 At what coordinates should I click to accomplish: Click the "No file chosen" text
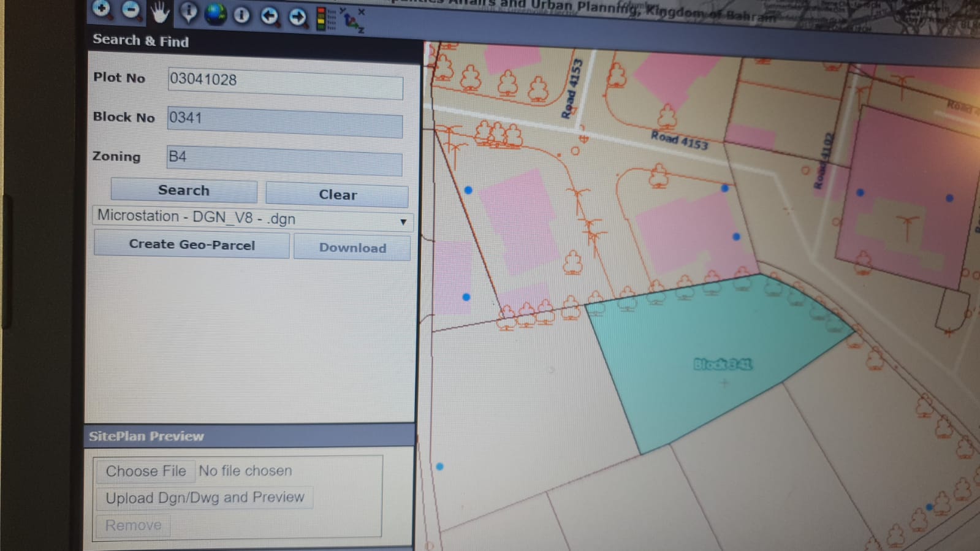click(x=245, y=471)
